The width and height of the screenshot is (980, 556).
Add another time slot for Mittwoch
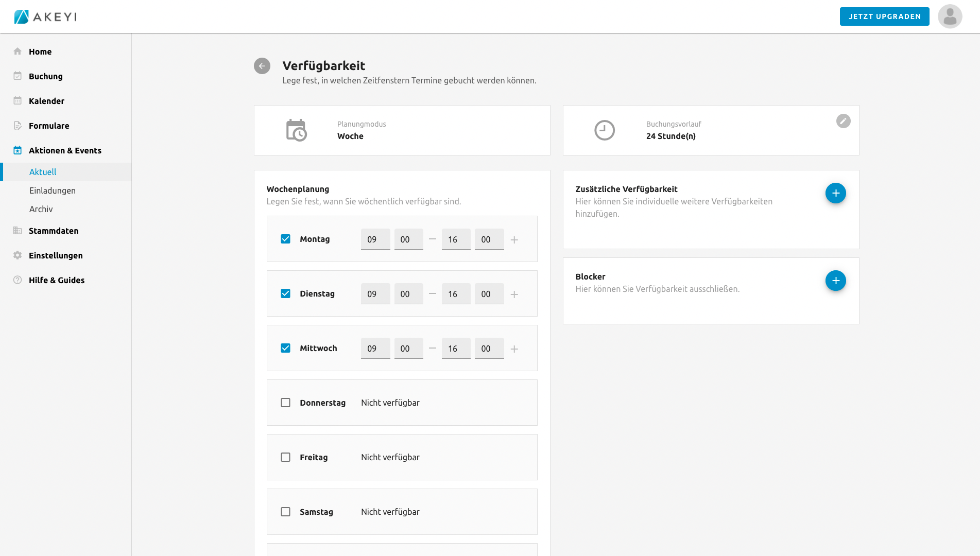pos(514,349)
